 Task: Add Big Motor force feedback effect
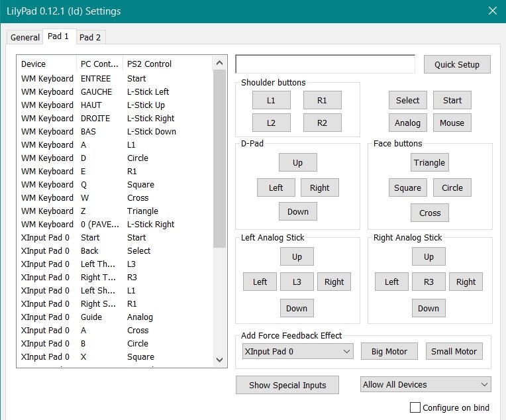click(x=389, y=351)
